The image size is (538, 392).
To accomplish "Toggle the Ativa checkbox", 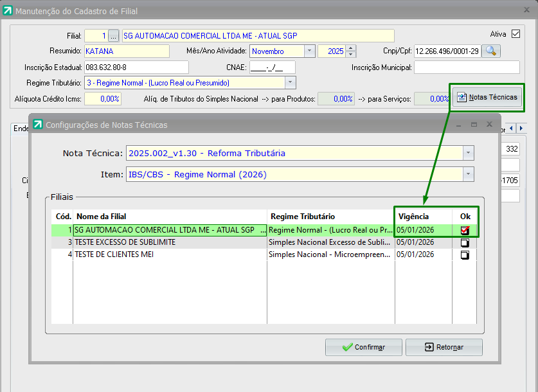I will [516, 35].
